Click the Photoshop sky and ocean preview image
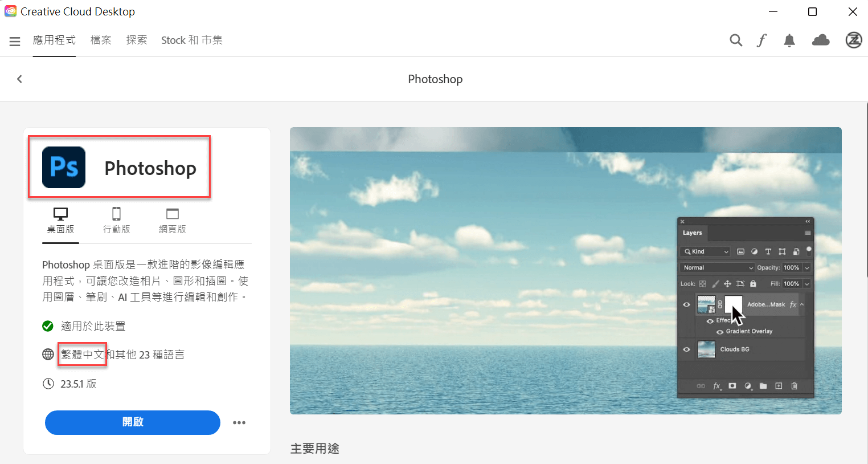This screenshot has height=464, width=868. 566,271
